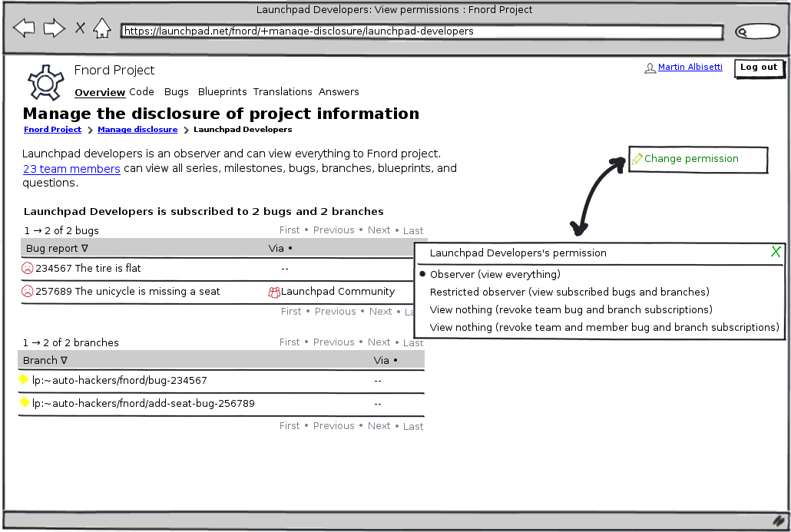Click Previous below the branches table
The height and width of the screenshot is (532, 791).
tap(333, 426)
